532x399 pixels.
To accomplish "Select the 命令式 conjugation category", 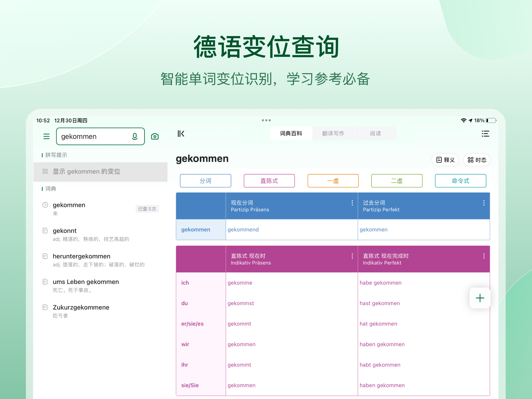I will [461, 181].
